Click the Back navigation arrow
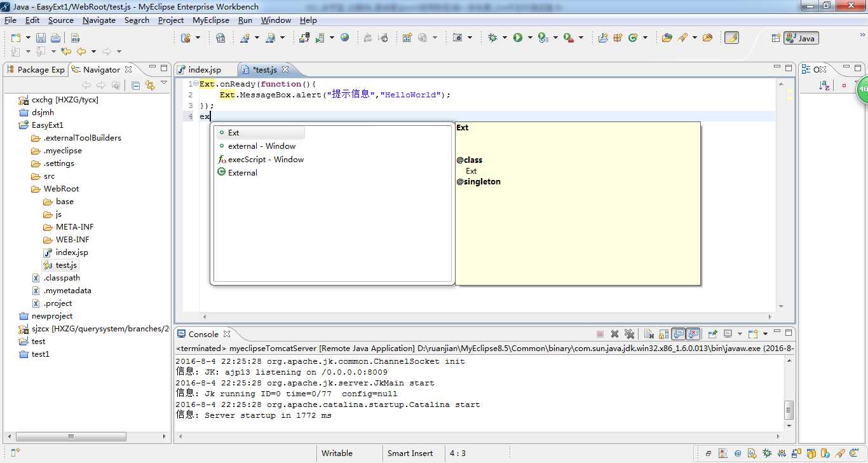 [x=81, y=52]
